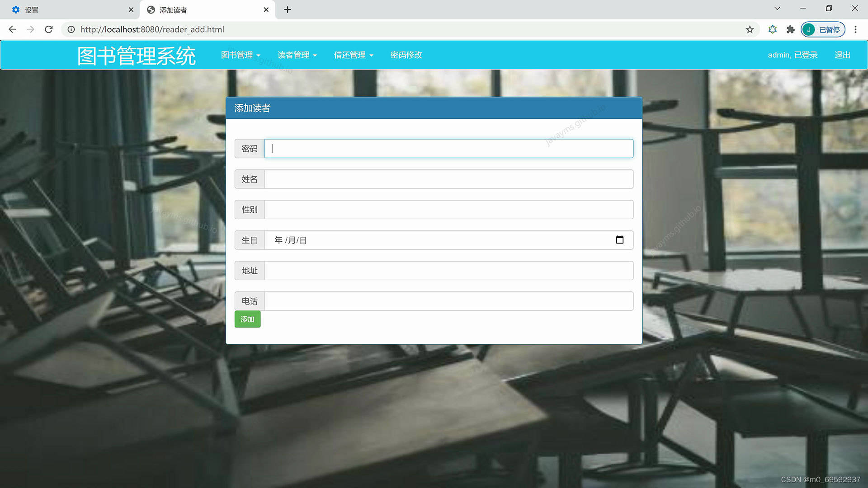Click the forward navigation arrow
Viewport: 868px width, 488px height.
pos(30,29)
